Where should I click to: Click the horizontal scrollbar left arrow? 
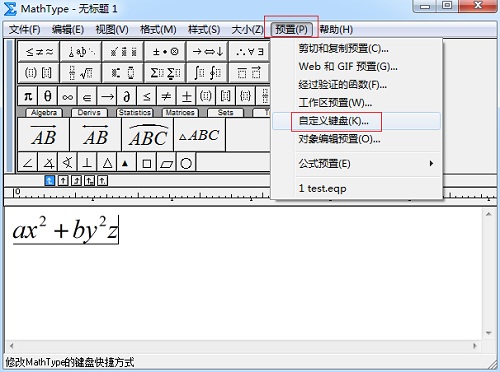click(12, 346)
